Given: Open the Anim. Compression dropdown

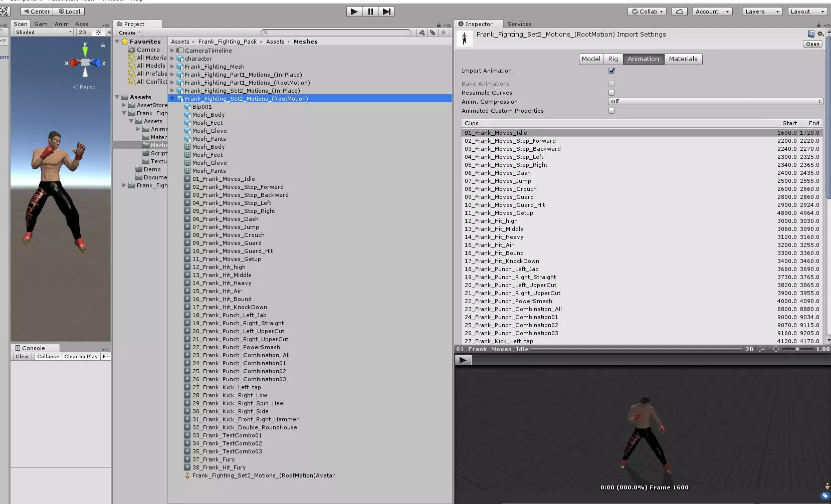Looking at the screenshot, I should 715,102.
